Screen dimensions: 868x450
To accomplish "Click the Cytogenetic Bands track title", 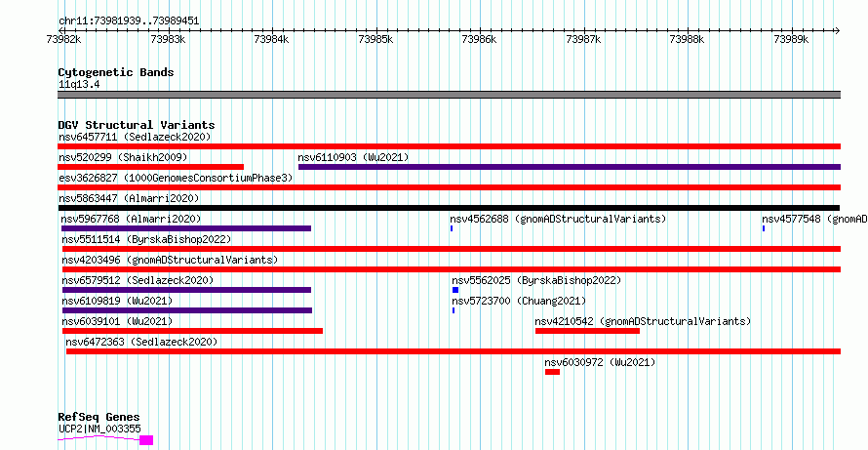I will (x=116, y=72).
